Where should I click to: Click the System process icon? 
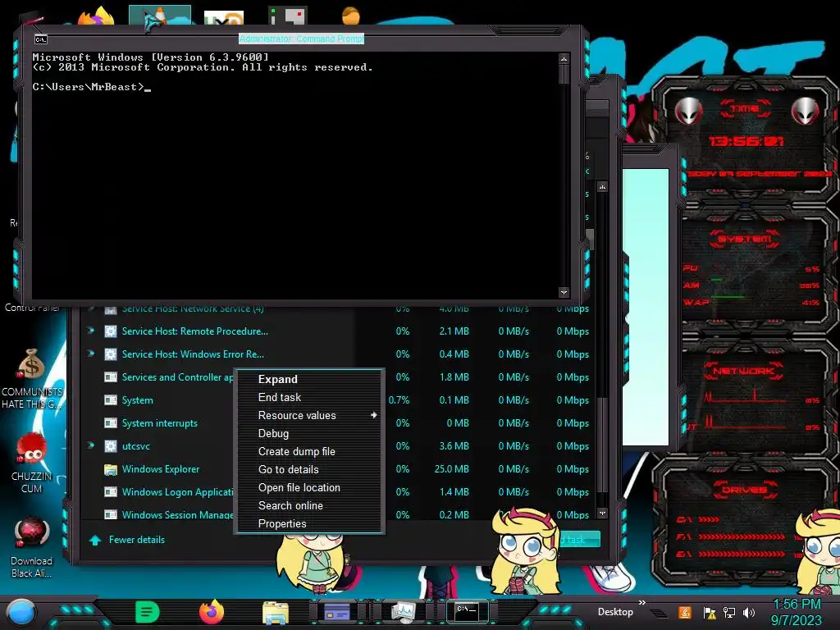point(111,400)
